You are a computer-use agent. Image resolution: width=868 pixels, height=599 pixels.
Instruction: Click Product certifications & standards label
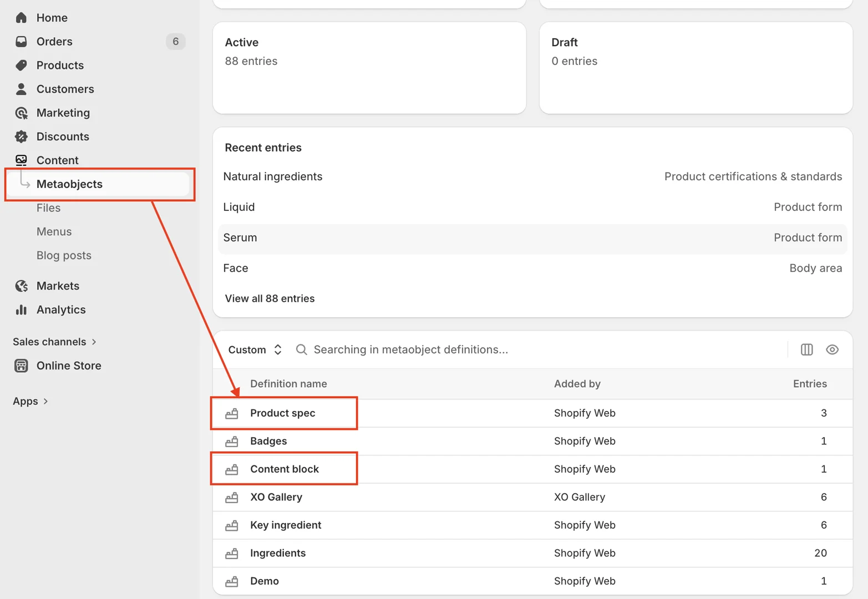753,176
